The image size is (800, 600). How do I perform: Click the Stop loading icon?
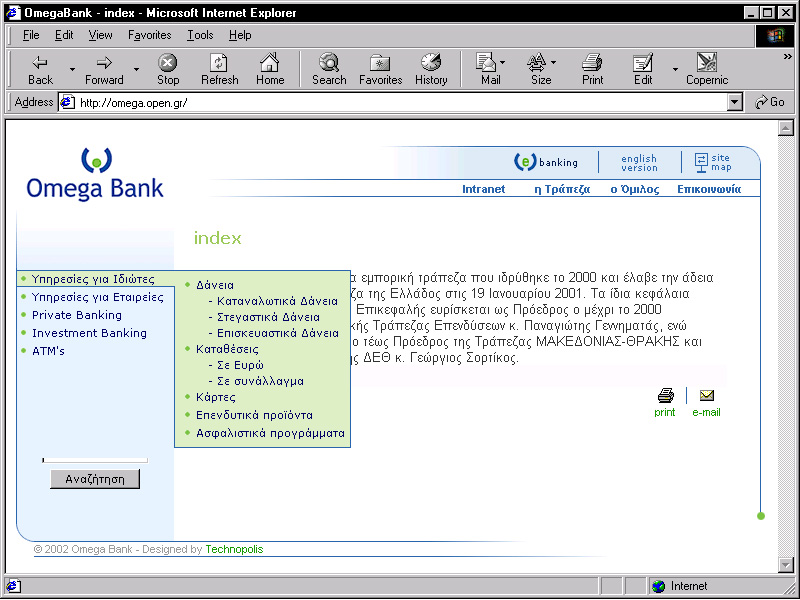[168, 69]
